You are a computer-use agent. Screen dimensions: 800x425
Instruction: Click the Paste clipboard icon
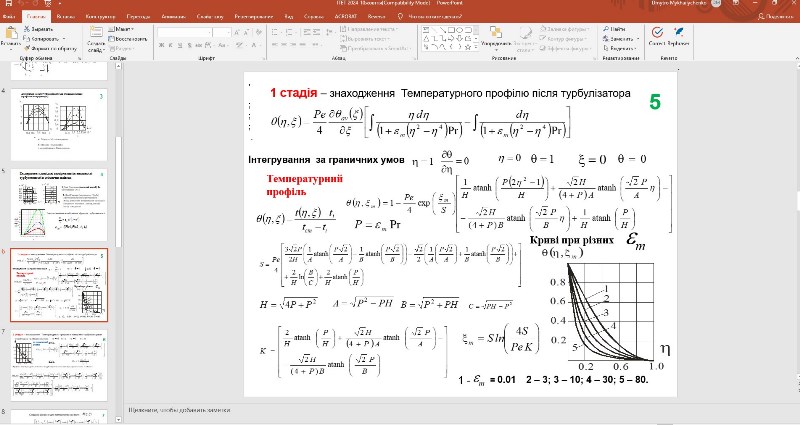[x=10, y=34]
